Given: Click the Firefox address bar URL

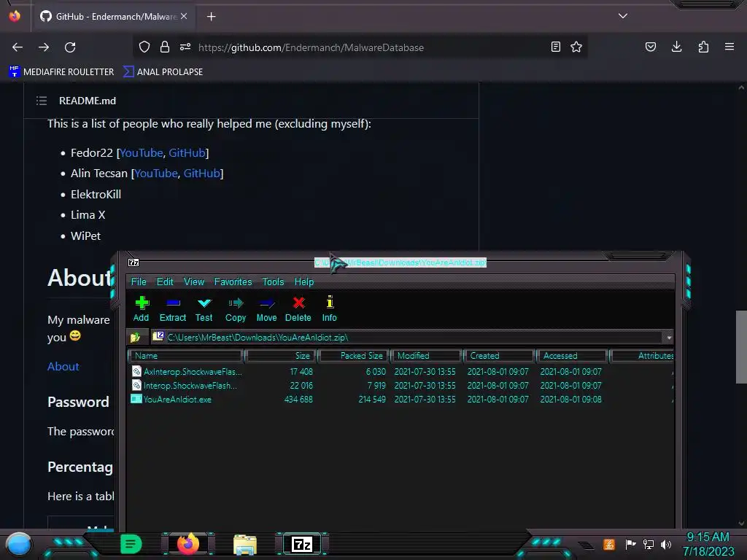Looking at the screenshot, I should [x=311, y=47].
